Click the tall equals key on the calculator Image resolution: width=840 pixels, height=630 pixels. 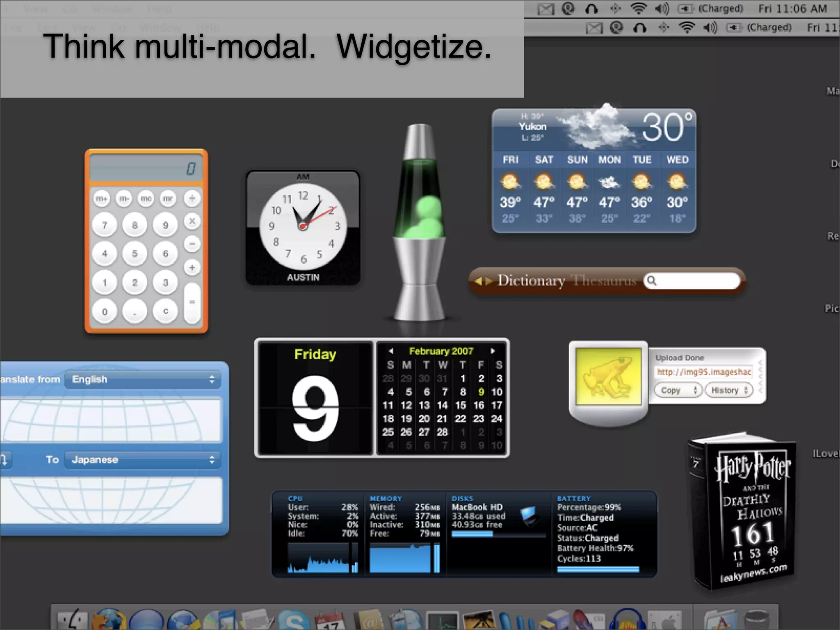coord(192,302)
